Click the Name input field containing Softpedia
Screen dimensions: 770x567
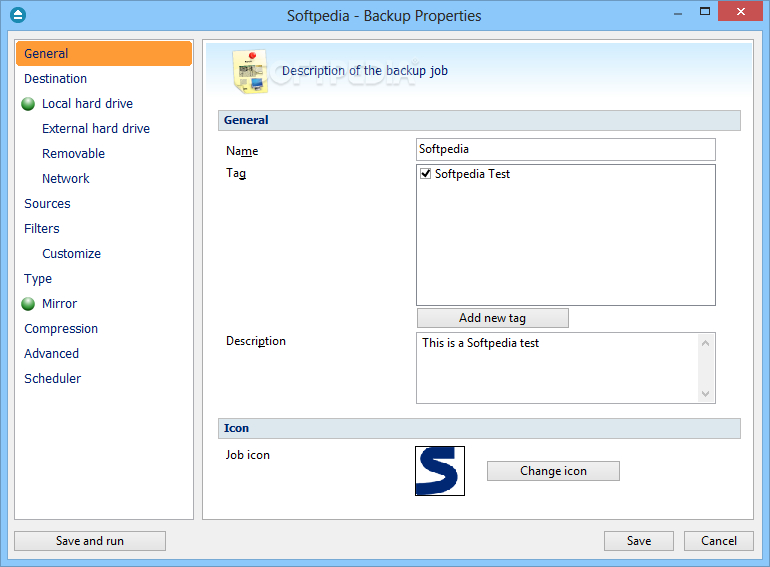[566, 149]
